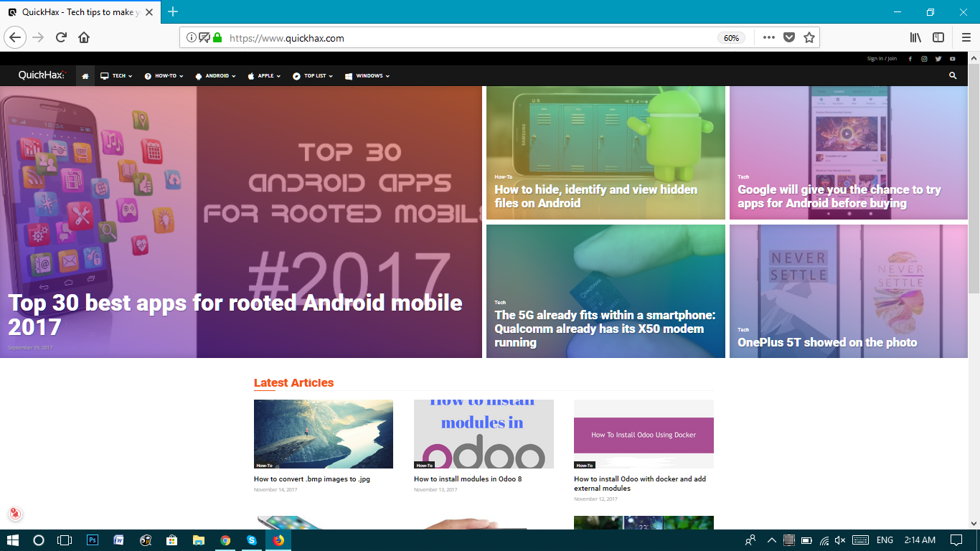Reload the QuickHax page

61,37
